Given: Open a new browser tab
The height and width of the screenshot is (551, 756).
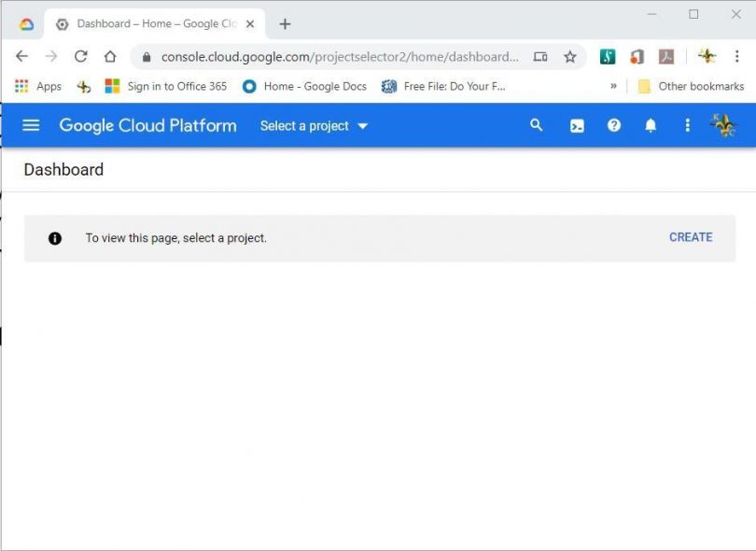Looking at the screenshot, I should coord(285,24).
